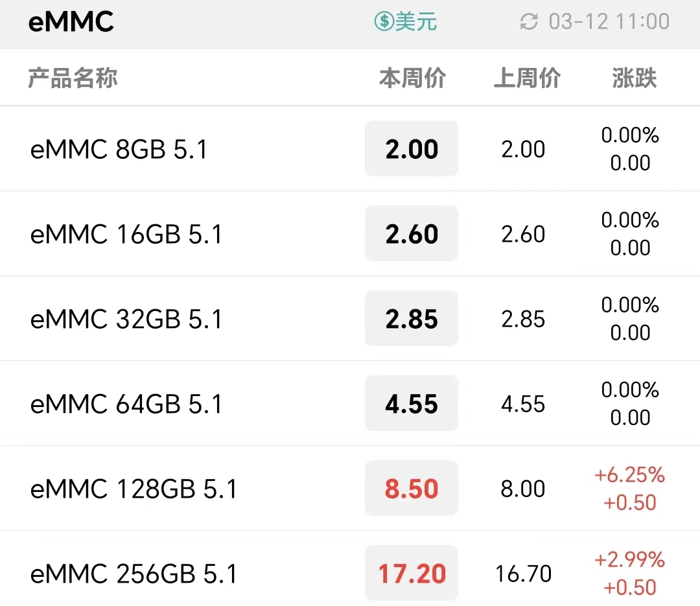700x606 pixels.
Task: Tap the red 8.50 price badge
Action: click(412, 488)
